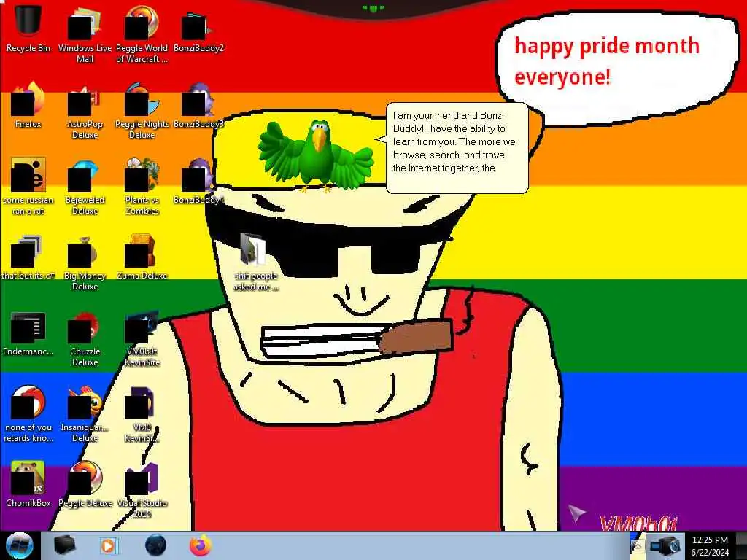Select Zuma Deluxe desktop icon
Viewport: 747px width, 560px height.
[x=142, y=257]
